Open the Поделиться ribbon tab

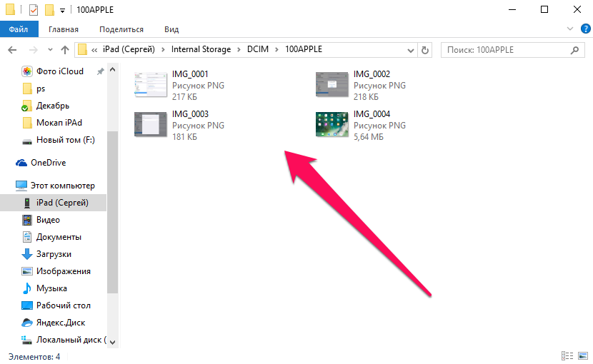pyautogui.click(x=121, y=29)
